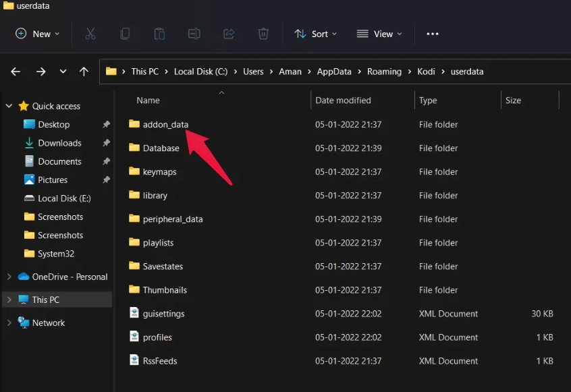This screenshot has height=392, width=571.
Task: Open the See more ellipsis menu
Action: (x=433, y=34)
